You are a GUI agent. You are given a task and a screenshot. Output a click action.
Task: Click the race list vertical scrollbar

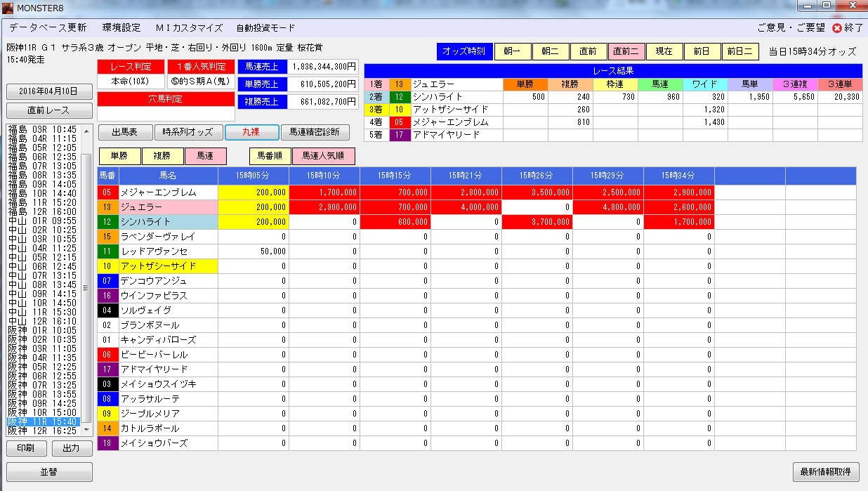(86, 288)
